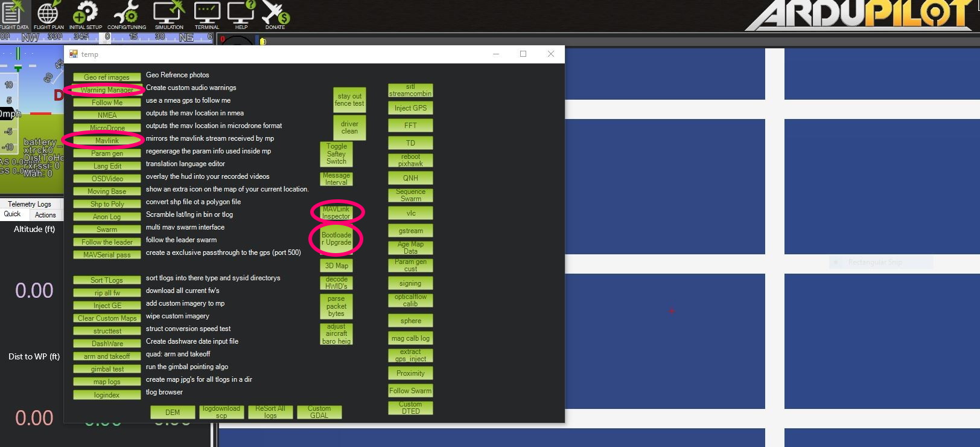Click the Altitude quick view value
Viewport: 980px width, 447px height.
coord(34,291)
